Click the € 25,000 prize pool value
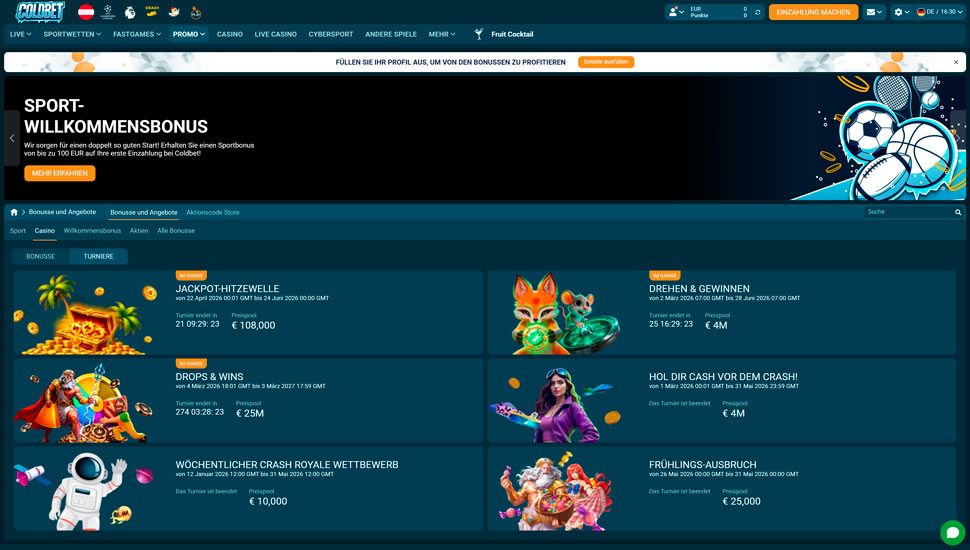 click(x=741, y=501)
